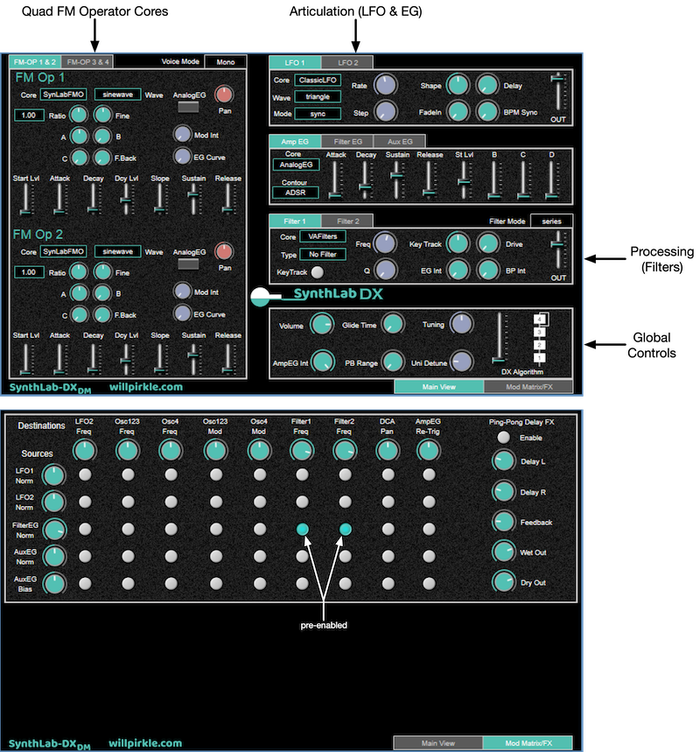The width and height of the screenshot is (700, 752).
Task: Enable the Ping-Pong Delay FX
Action: (503, 438)
